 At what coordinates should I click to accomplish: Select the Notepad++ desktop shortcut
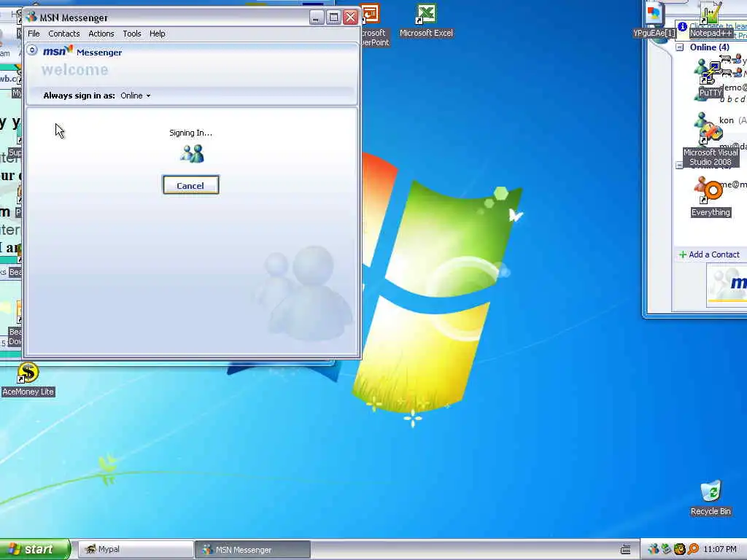[711, 20]
